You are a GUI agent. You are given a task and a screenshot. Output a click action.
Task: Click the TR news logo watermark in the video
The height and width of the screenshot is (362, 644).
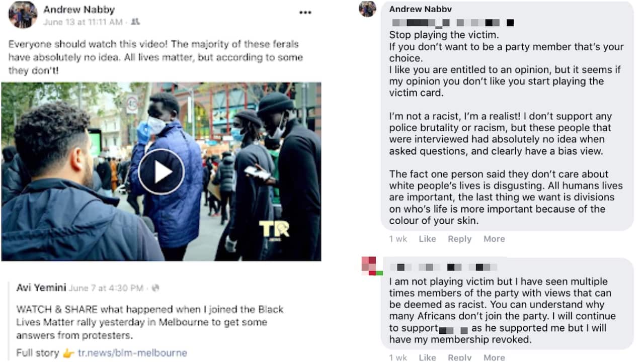click(274, 230)
